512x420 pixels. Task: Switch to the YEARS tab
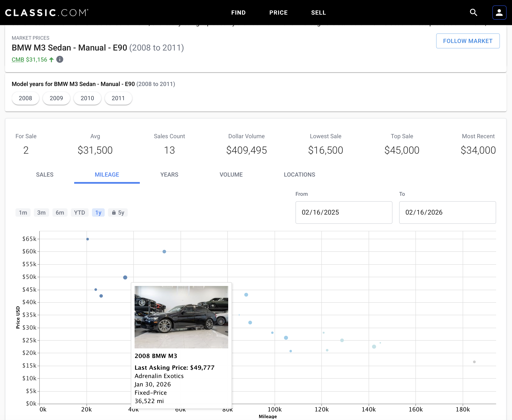point(169,175)
